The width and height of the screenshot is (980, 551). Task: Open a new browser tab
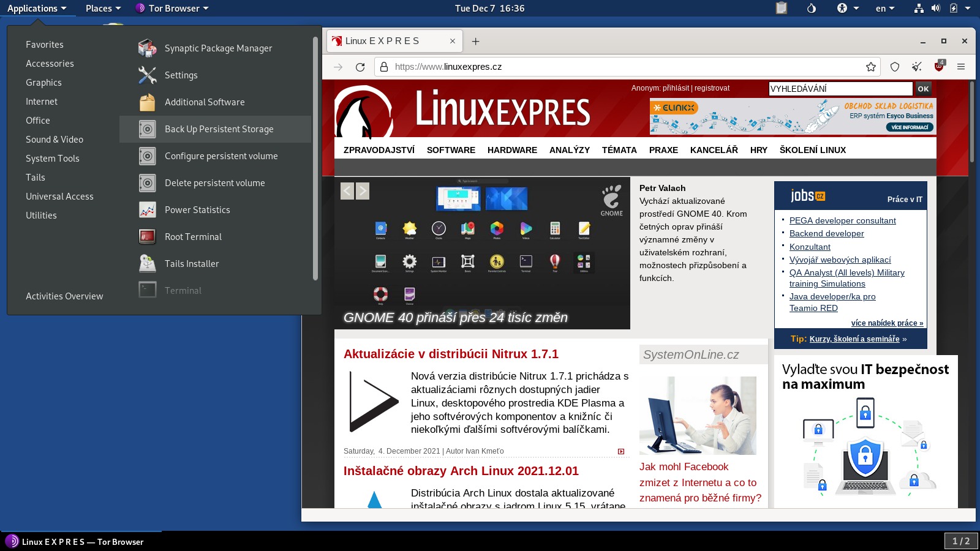475,41
